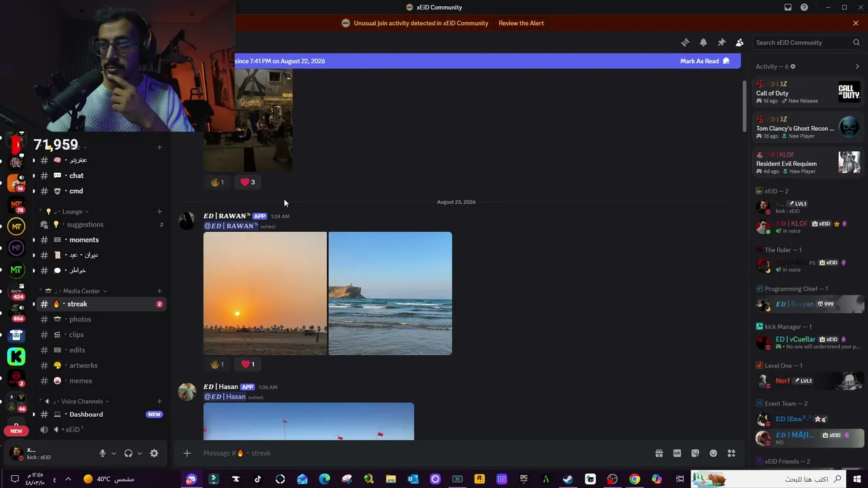Click the plus attach button in message bar

187,453
